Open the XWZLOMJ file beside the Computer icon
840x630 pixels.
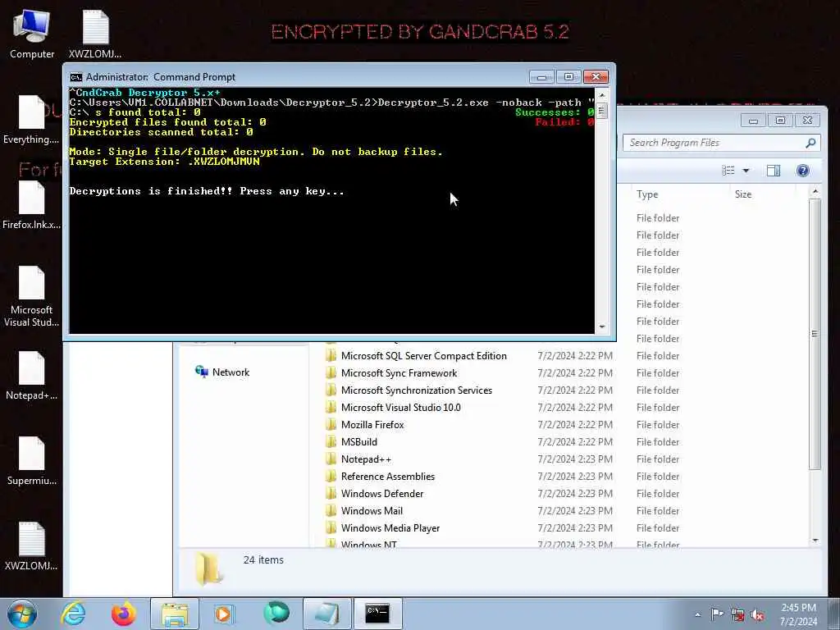coord(95,34)
